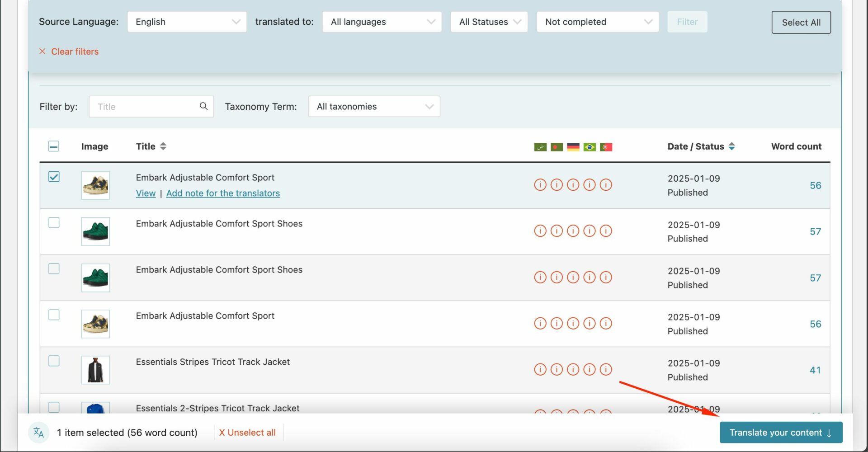Click Brazilian status icon of unchecked Embark Adjustable Comfort Sport
This screenshot has height=452, width=868.
[590, 323]
